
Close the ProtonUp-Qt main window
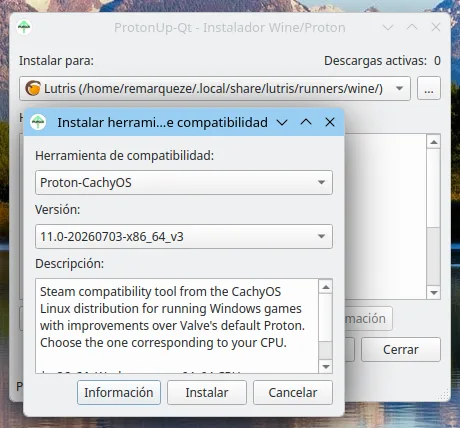(436, 27)
